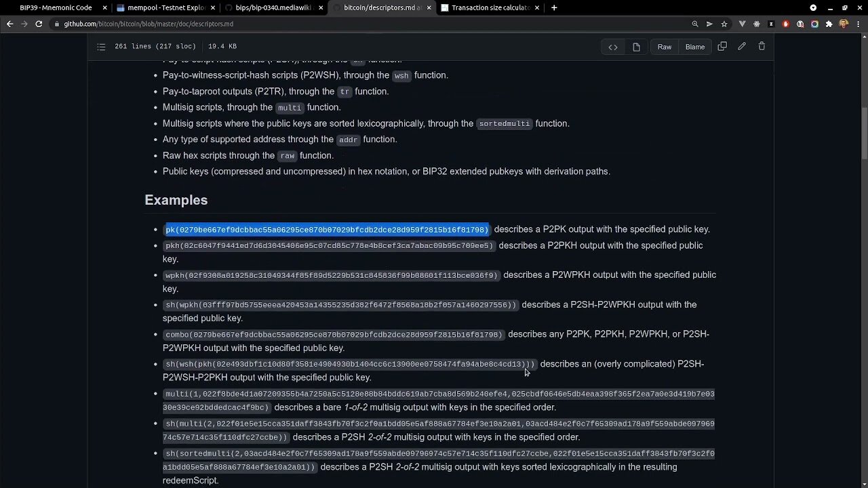Display the source code view

point(613,47)
